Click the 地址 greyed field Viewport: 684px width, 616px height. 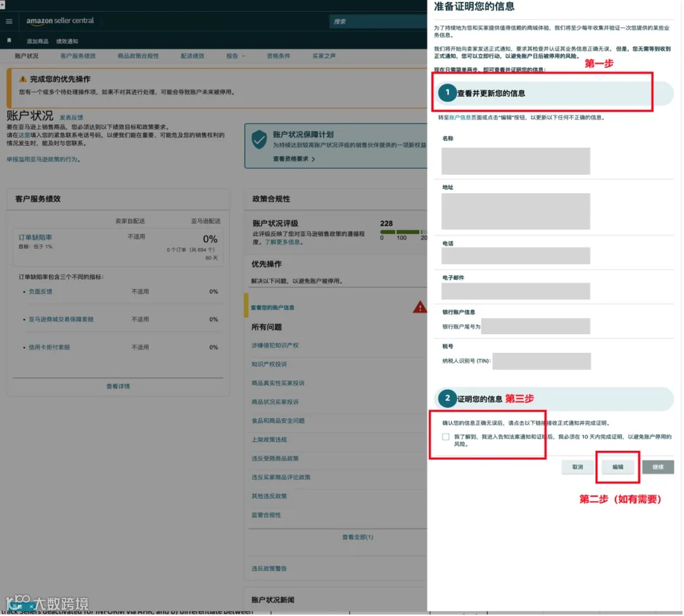pyautogui.click(x=516, y=211)
